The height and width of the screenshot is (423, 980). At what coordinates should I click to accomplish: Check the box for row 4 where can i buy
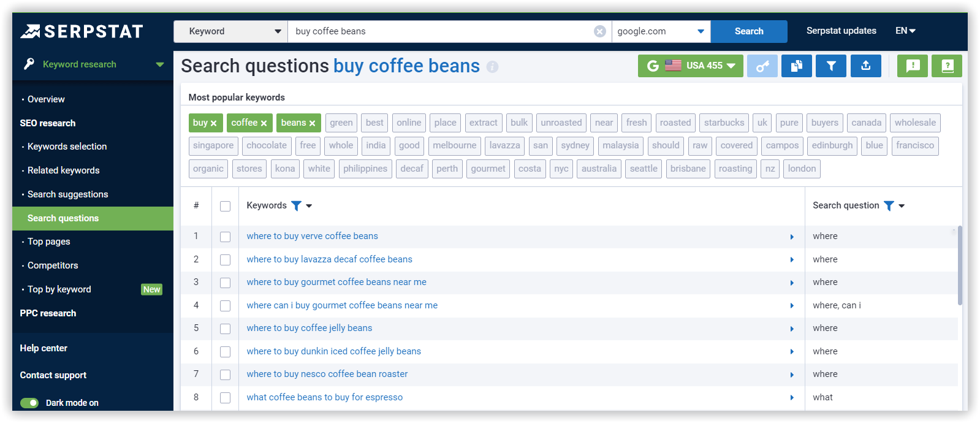pyautogui.click(x=226, y=306)
